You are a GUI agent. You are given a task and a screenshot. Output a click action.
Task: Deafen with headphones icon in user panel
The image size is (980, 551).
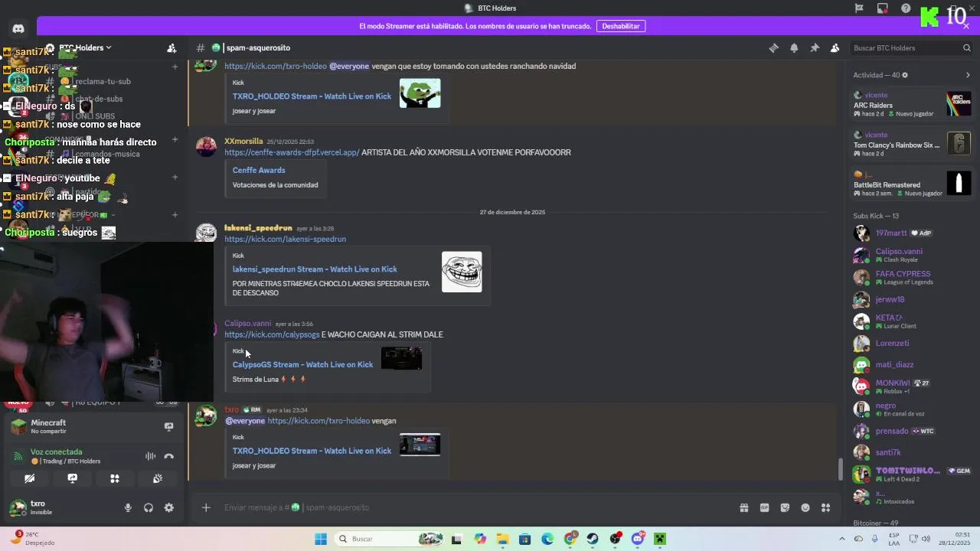point(149,507)
